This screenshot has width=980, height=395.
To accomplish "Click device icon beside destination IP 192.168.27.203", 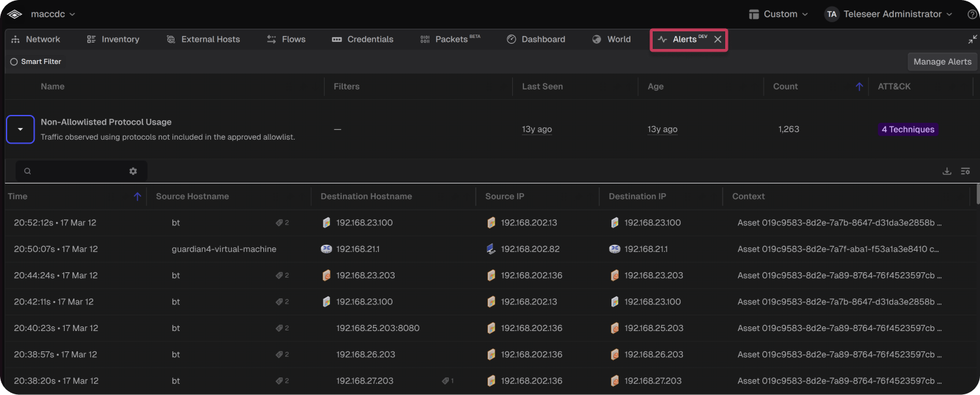I will click(615, 381).
